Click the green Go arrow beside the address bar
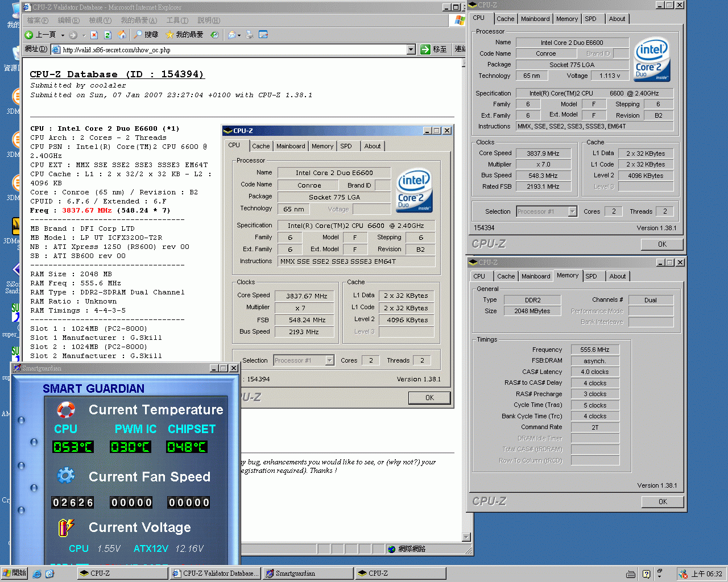The height and width of the screenshot is (582, 728). click(x=425, y=49)
